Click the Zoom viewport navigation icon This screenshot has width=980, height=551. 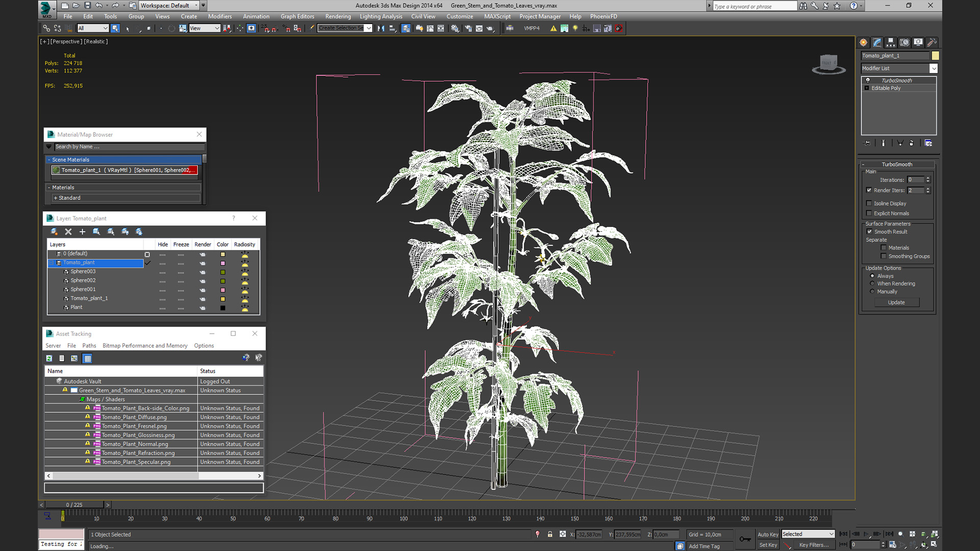click(x=900, y=534)
